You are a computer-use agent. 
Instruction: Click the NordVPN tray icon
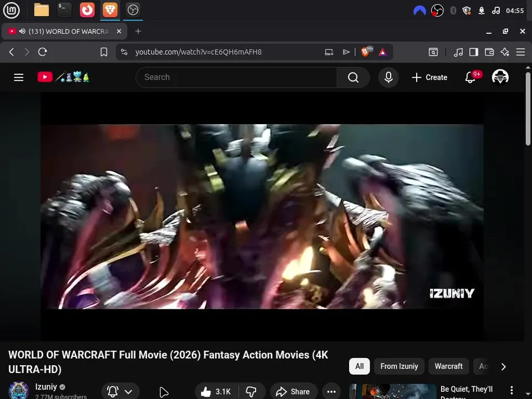(420, 11)
